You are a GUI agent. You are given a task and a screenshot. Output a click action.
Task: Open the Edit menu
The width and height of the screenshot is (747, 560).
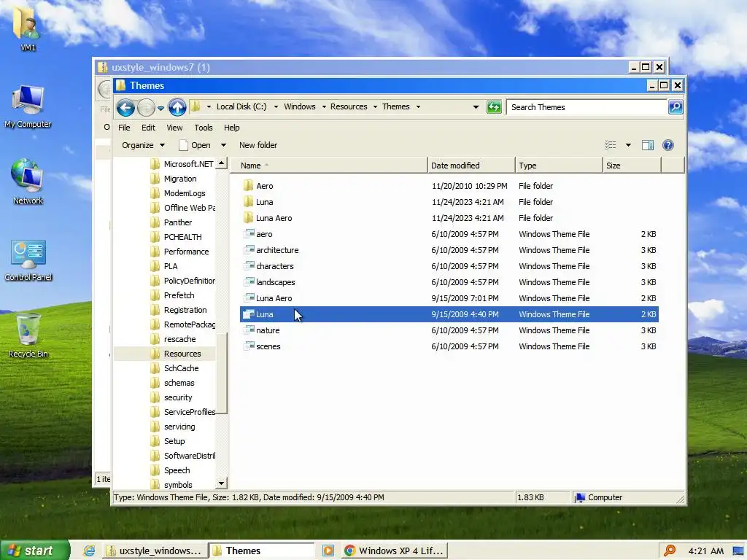click(x=148, y=128)
